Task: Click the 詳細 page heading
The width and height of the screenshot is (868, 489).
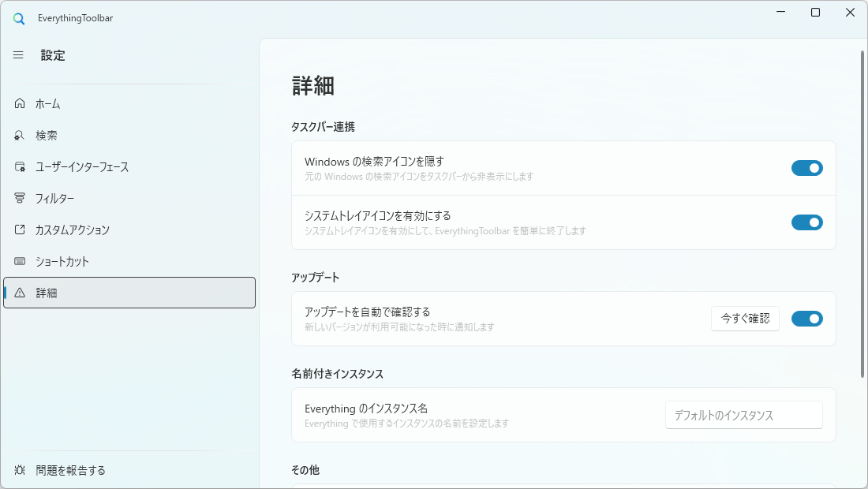Action: pos(312,86)
